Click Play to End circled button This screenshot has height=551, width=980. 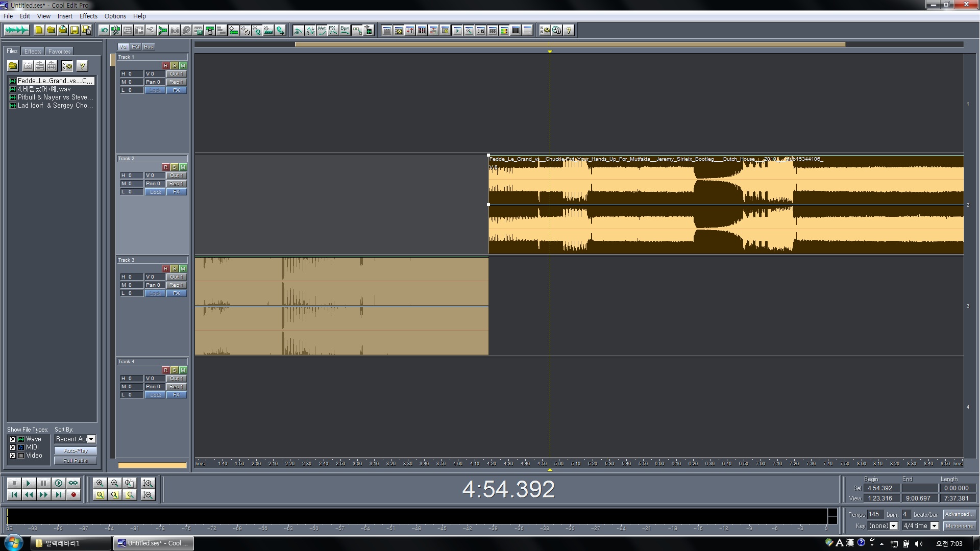pyautogui.click(x=59, y=483)
